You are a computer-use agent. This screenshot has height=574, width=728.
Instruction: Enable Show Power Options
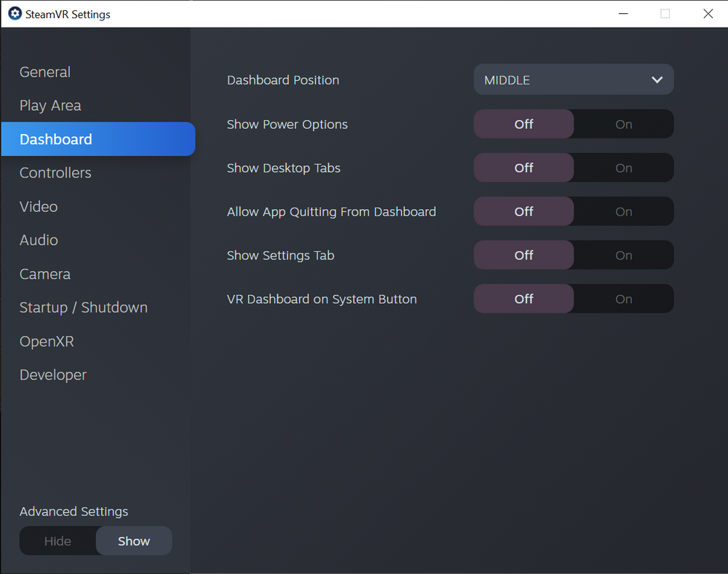point(623,124)
